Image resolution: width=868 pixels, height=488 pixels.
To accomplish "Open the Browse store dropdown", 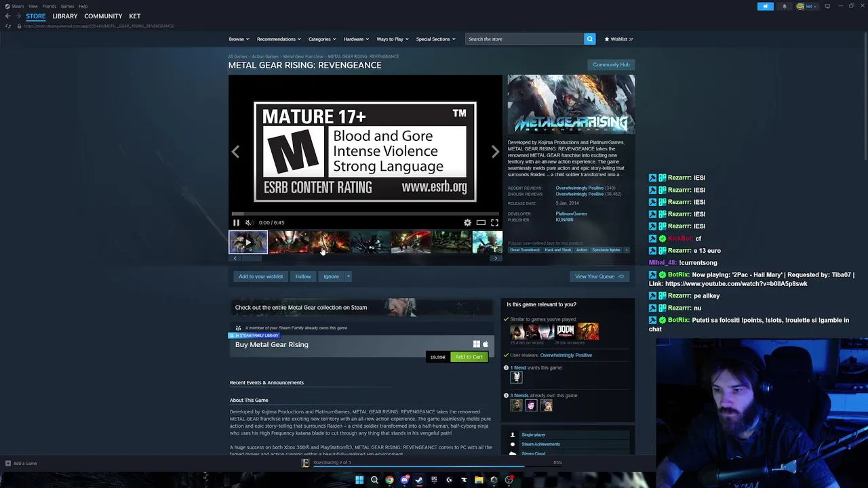I will click(x=239, y=39).
